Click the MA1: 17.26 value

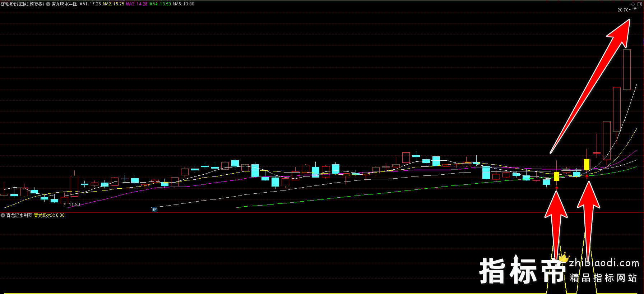[90, 4]
